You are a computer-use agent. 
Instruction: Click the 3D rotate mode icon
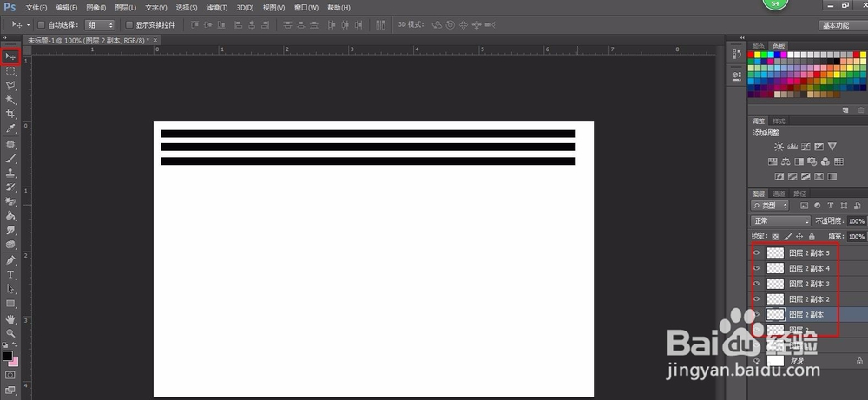(x=437, y=25)
